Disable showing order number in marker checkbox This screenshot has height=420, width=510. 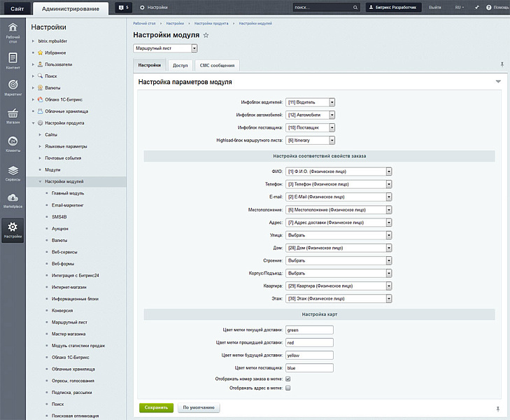[x=288, y=379]
